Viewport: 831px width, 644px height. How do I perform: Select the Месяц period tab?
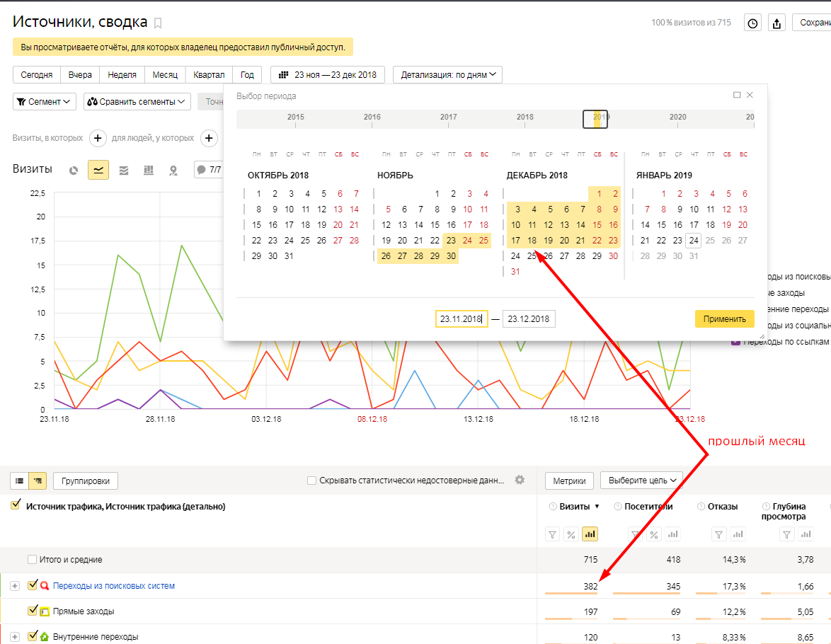[x=165, y=75]
